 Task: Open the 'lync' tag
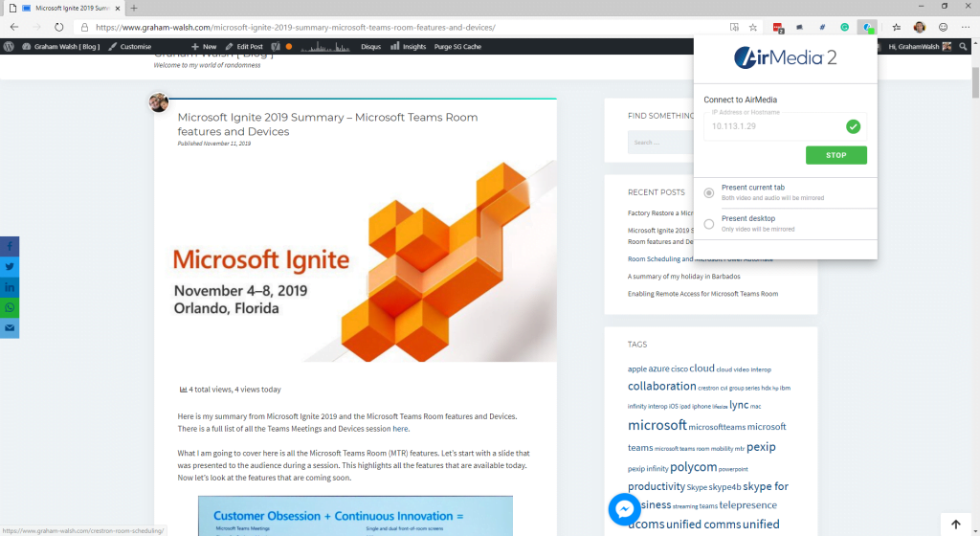(739, 405)
